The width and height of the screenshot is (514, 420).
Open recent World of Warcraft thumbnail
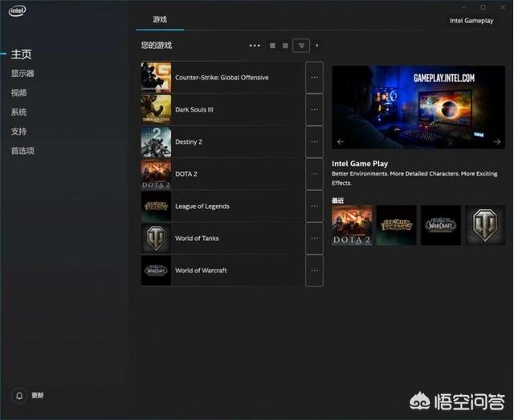441,225
